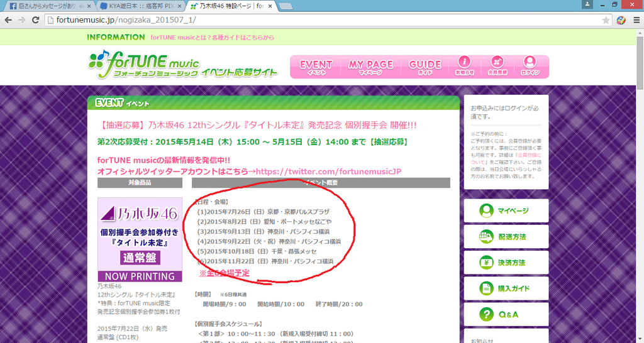Click the 会員登録 member registration icon
The height and width of the screenshot is (343, 644).
(497, 66)
